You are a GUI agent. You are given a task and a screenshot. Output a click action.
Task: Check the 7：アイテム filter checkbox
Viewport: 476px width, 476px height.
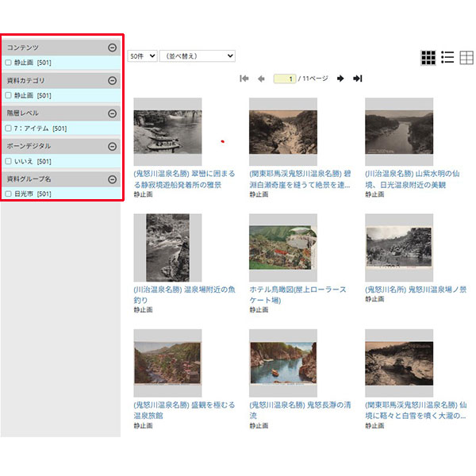[x=8, y=129]
